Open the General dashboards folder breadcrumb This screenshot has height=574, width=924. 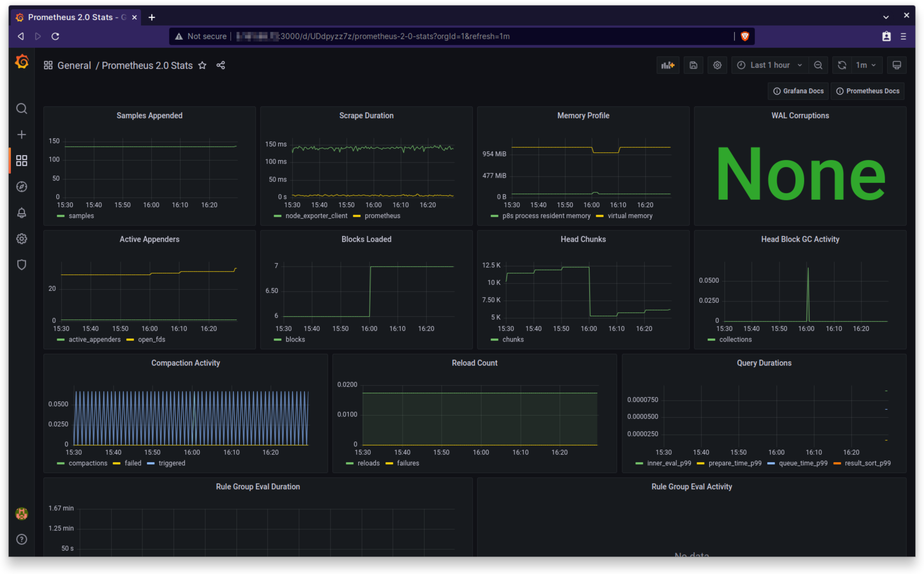tap(74, 65)
